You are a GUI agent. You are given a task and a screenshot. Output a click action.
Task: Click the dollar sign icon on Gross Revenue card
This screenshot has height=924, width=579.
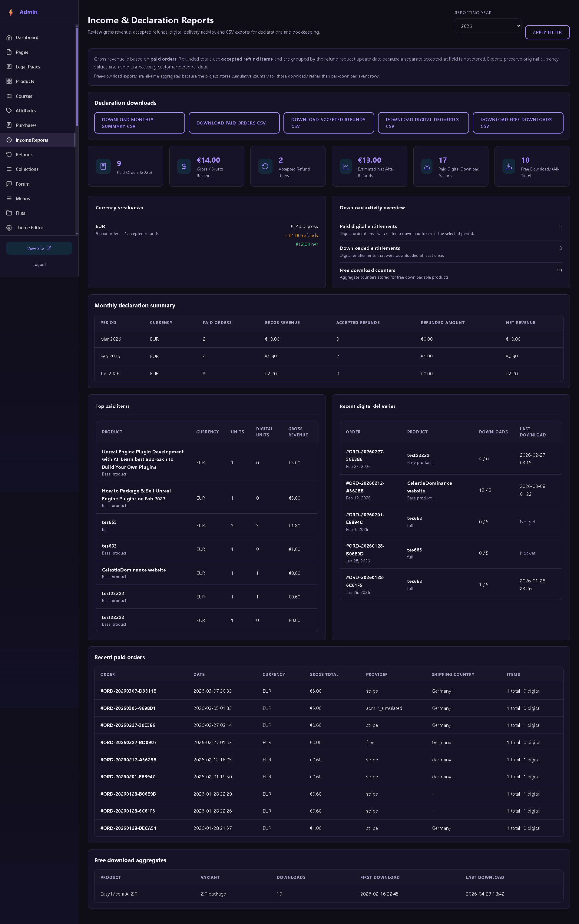pyautogui.click(x=184, y=166)
